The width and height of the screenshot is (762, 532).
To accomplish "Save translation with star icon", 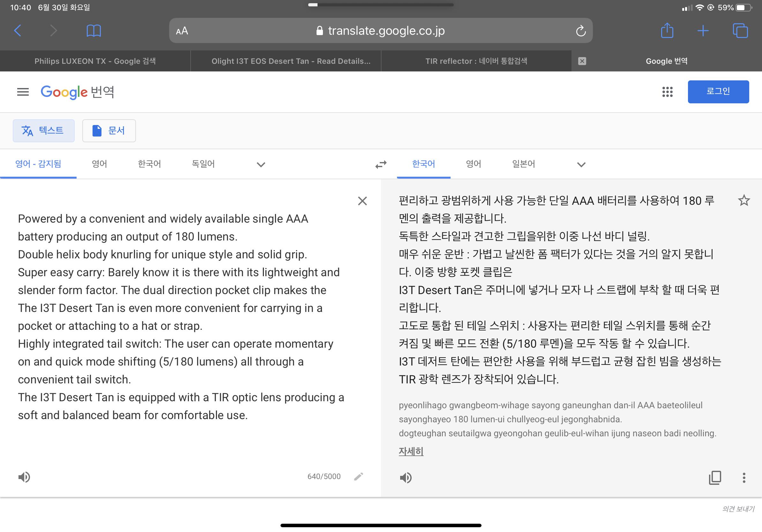I will (x=744, y=200).
